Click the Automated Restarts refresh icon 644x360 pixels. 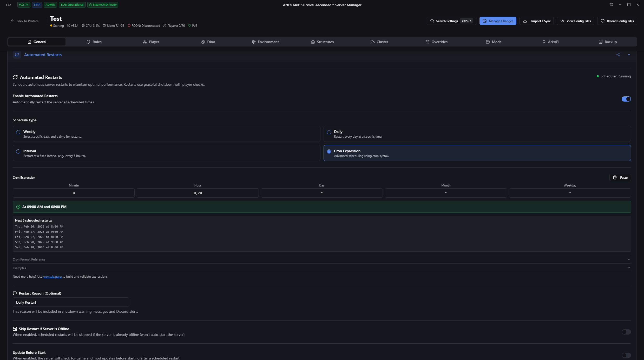(17, 55)
